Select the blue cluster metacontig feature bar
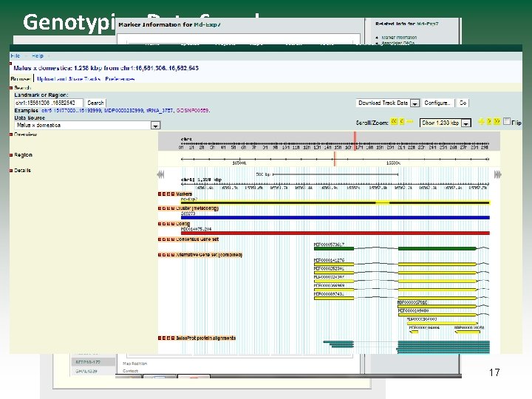This screenshot has height=399, width=532. coord(335,217)
